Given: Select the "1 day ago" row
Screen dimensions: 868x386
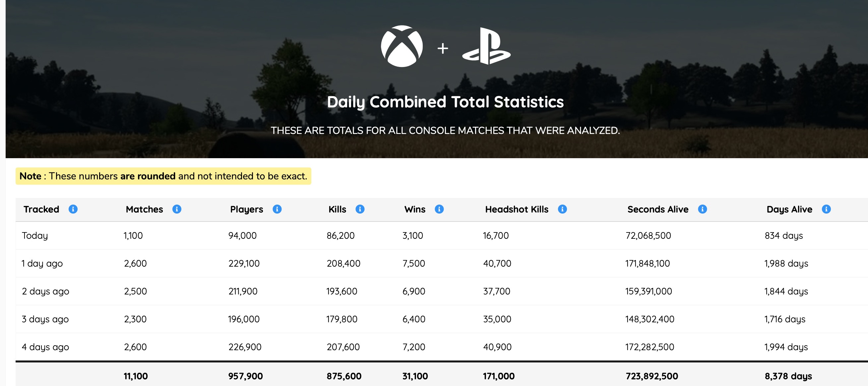Looking at the screenshot, I should [x=42, y=263].
